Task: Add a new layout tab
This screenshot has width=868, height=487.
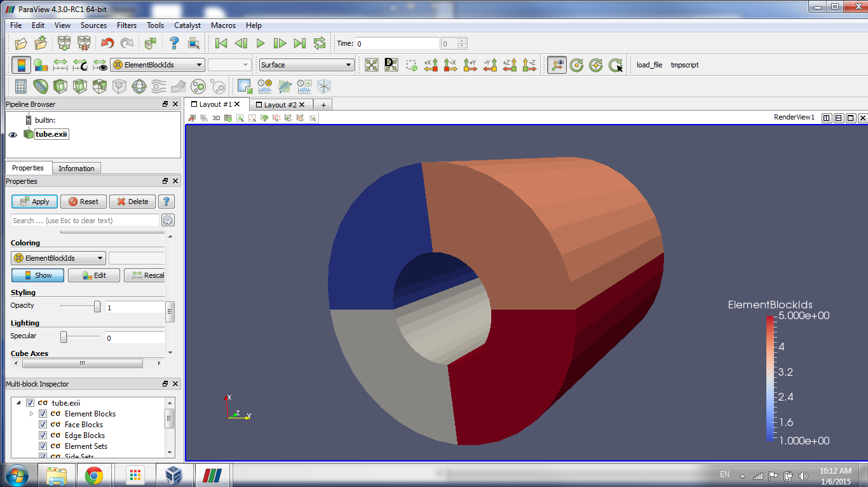Action: click(323, 105)
